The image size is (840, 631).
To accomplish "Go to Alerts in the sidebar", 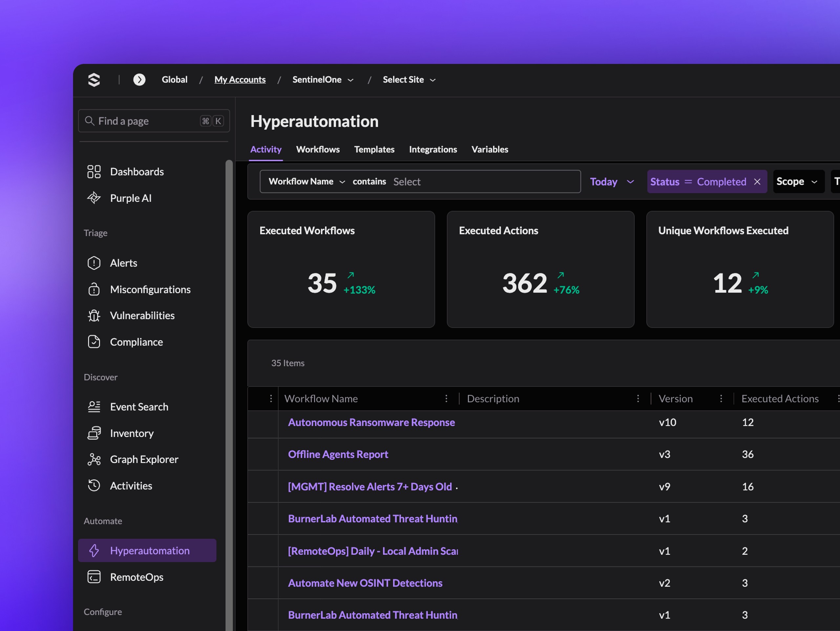I will click(x=123, y=263).
